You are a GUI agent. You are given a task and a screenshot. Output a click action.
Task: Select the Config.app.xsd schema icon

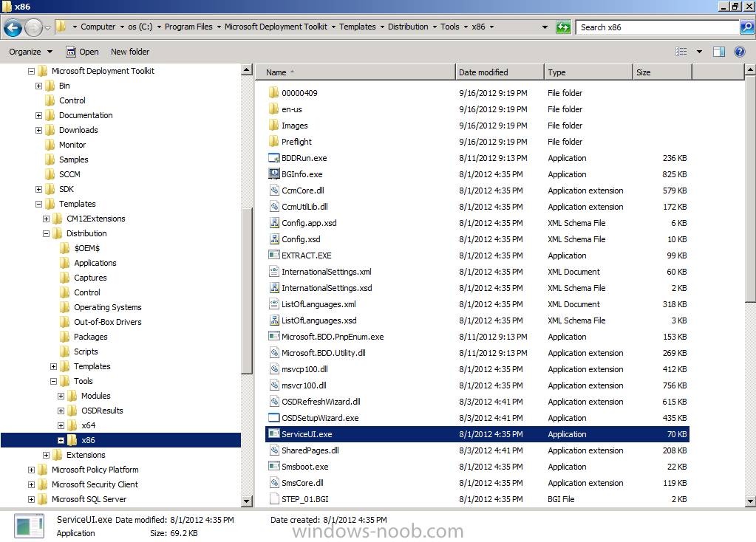click(274, 222)
